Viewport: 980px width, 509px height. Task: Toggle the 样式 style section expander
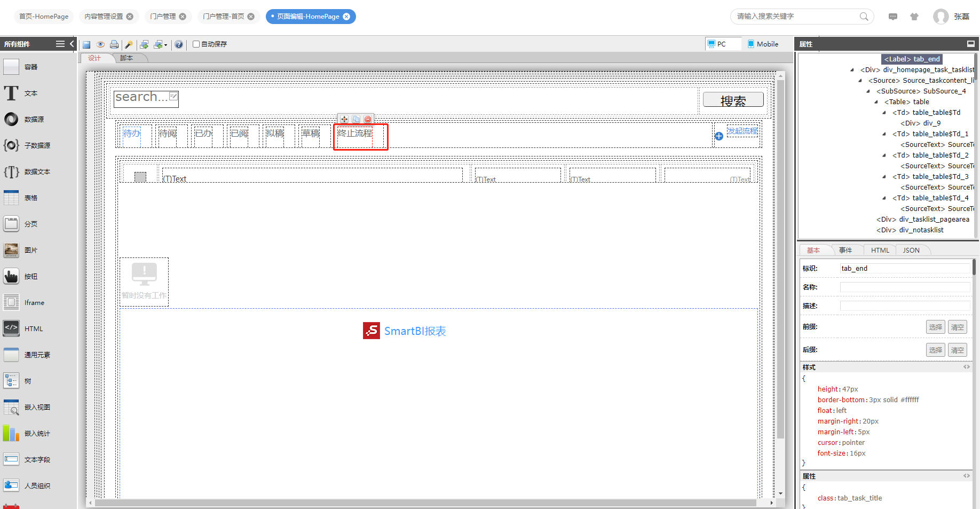click(967, 367)
